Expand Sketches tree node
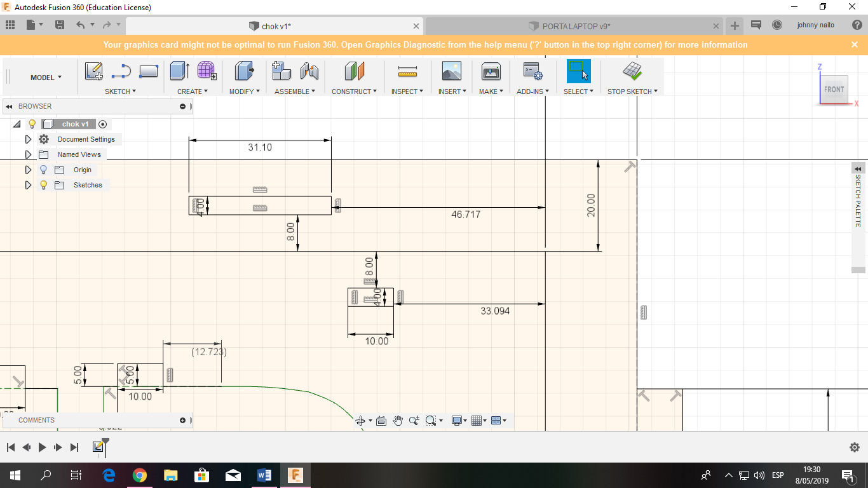Viewport: 868px width, 488px height. tap(28, 185)
